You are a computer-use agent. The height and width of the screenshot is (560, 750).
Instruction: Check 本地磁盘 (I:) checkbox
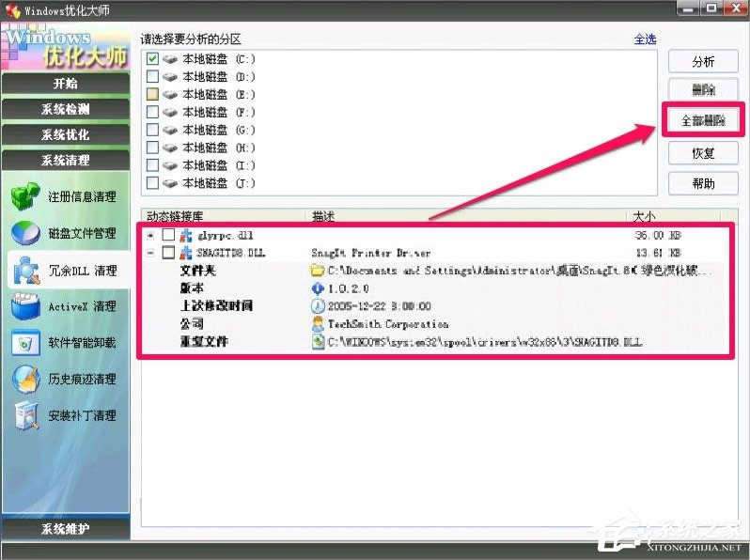tap(152, 165)
